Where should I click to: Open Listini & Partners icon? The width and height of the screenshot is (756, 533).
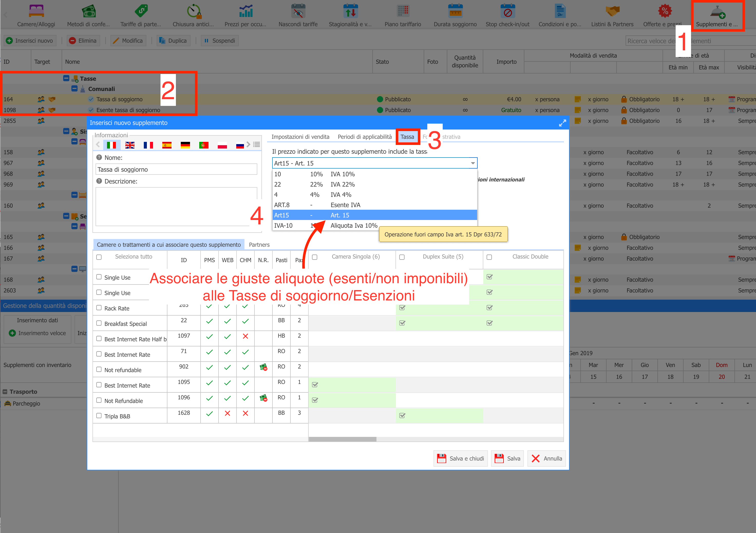612,15
